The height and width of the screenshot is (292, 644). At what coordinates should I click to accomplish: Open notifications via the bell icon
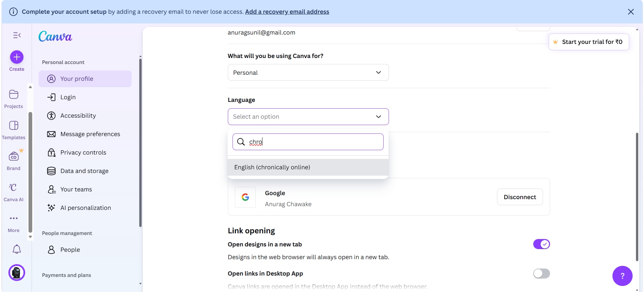click(x=16, y=249)
